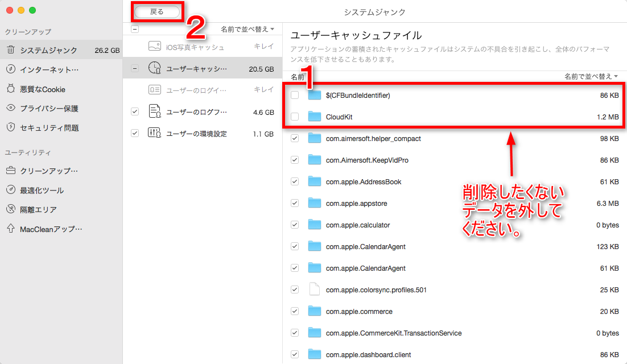
Task: Open 名前で並べ替え dropdown above file list
Action: (591, 76)
